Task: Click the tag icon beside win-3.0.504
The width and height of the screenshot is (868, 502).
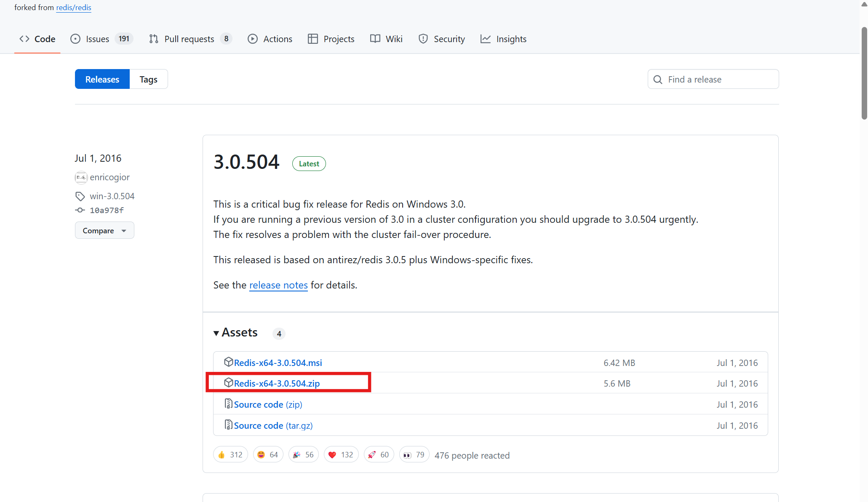Action: tap(80, 196)
